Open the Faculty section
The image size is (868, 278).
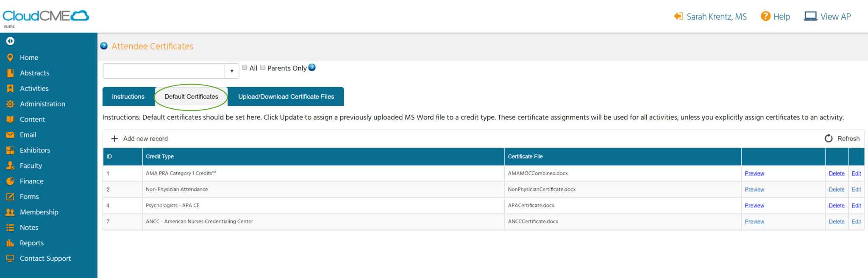click(31, 165)
